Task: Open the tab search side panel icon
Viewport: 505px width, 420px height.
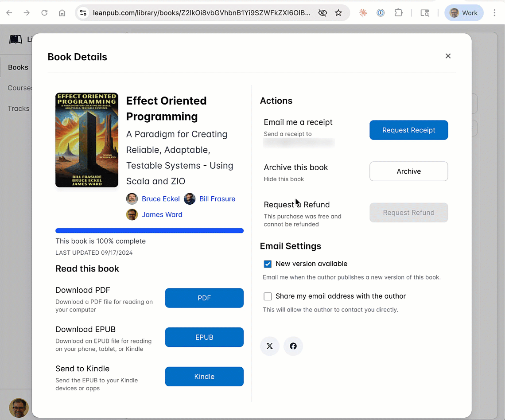Action: tap(425, 13)
